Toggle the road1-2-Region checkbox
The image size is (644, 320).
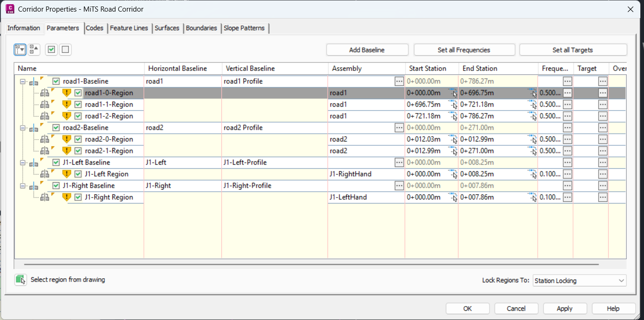78,116
